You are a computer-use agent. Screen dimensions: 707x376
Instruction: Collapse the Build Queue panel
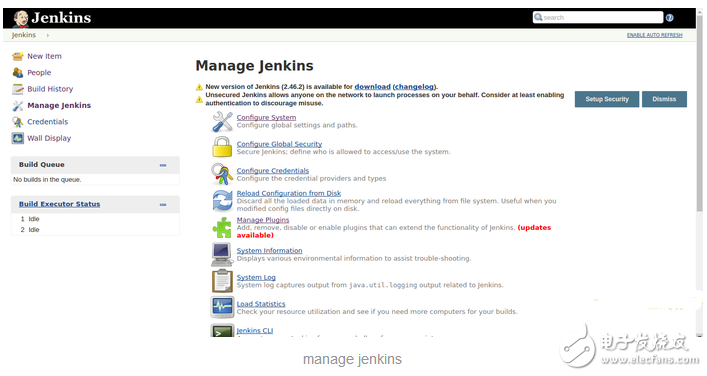(163, 165)
